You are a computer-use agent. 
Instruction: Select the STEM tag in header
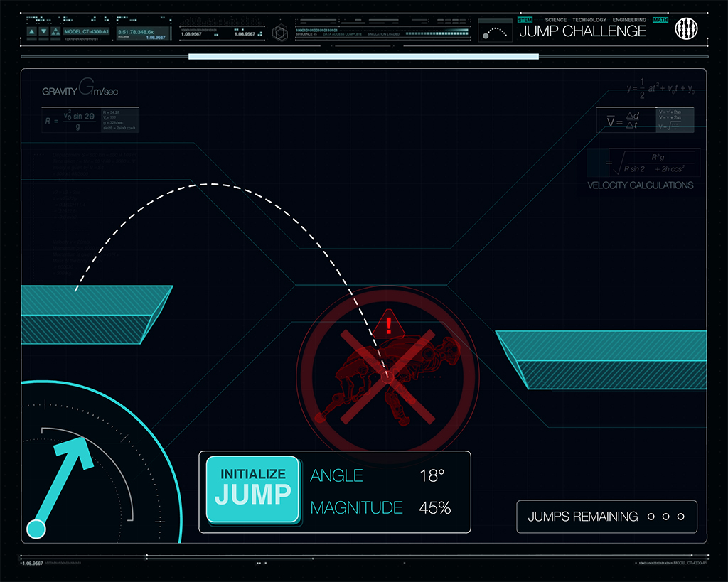point(525,20)
